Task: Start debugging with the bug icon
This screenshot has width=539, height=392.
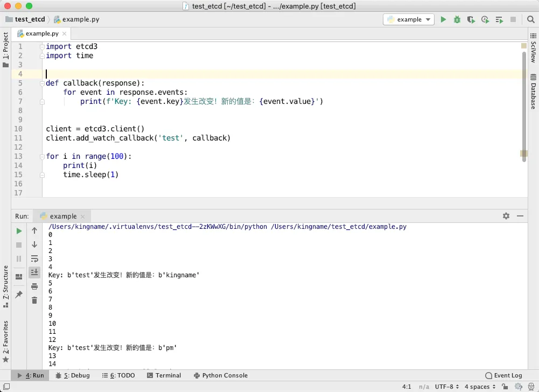Action: click(457, 19)
